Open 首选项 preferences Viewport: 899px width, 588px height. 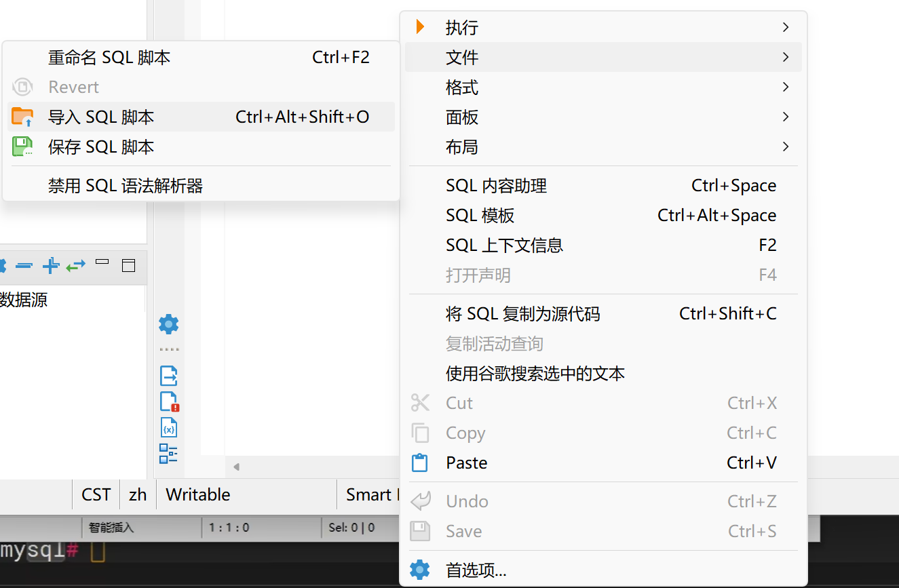coord(476,570)
